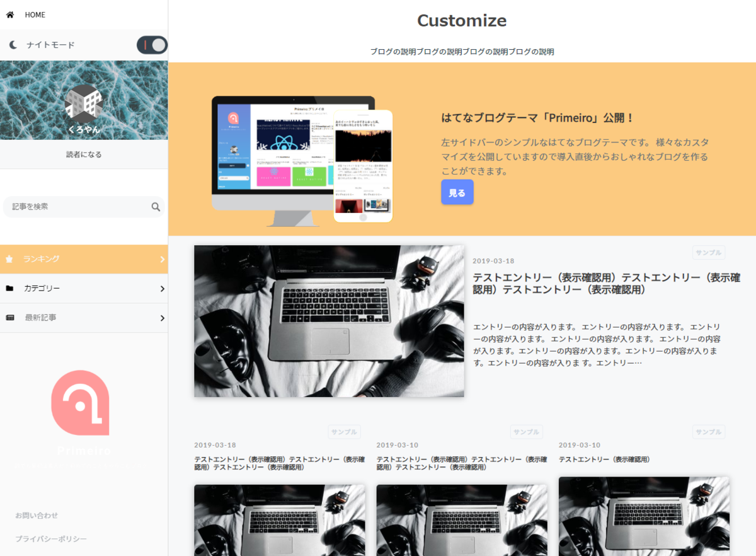
Task: Click the サンプル tag on the third small card
Action: point(708,432)
